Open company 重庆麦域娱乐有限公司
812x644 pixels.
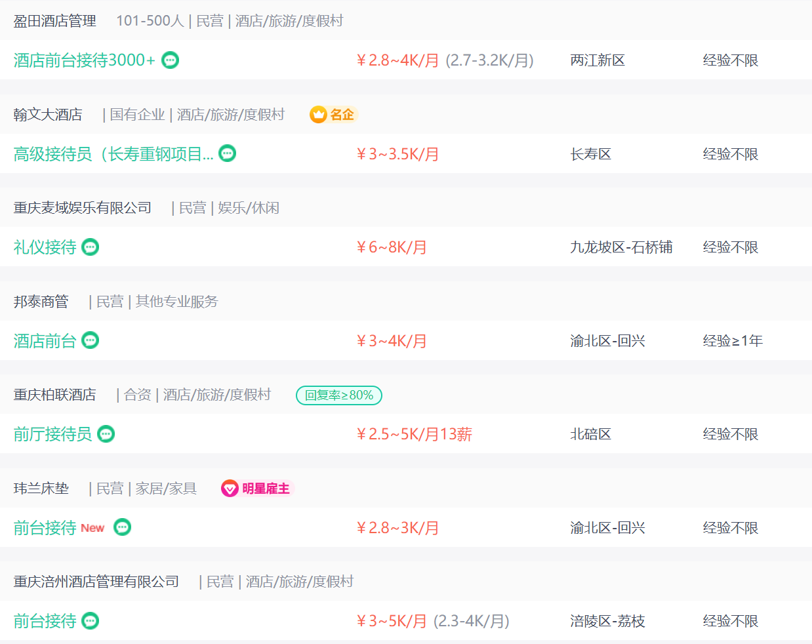coord(83,208)
